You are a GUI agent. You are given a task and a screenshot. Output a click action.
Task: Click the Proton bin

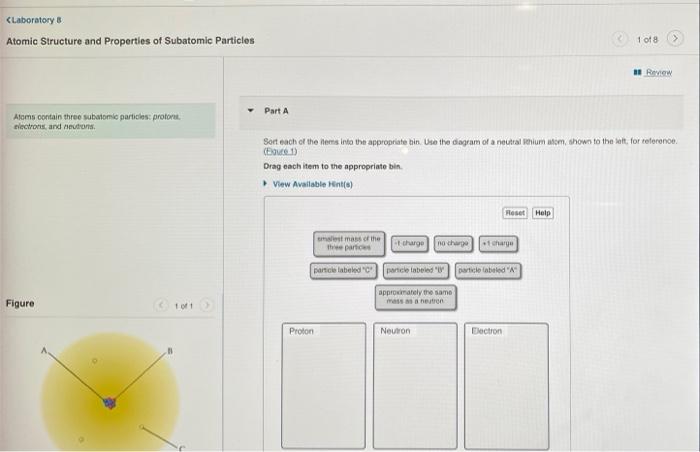coord(323,385)
